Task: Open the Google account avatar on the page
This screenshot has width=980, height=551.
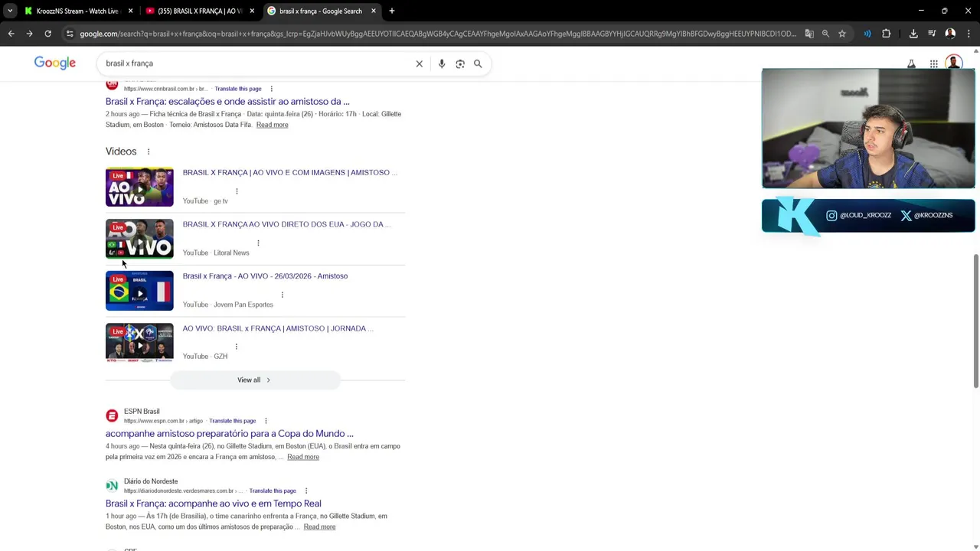Action: [954, 62]
